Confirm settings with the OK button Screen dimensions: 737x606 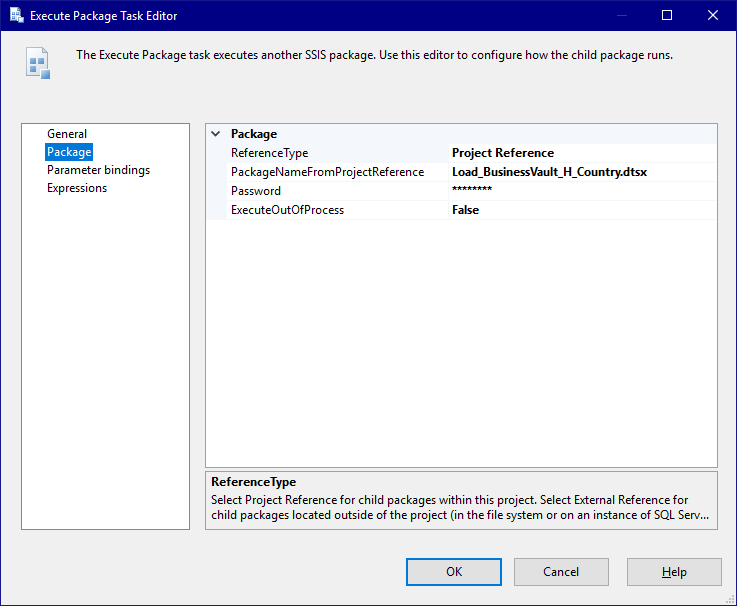tap(454, 572)
